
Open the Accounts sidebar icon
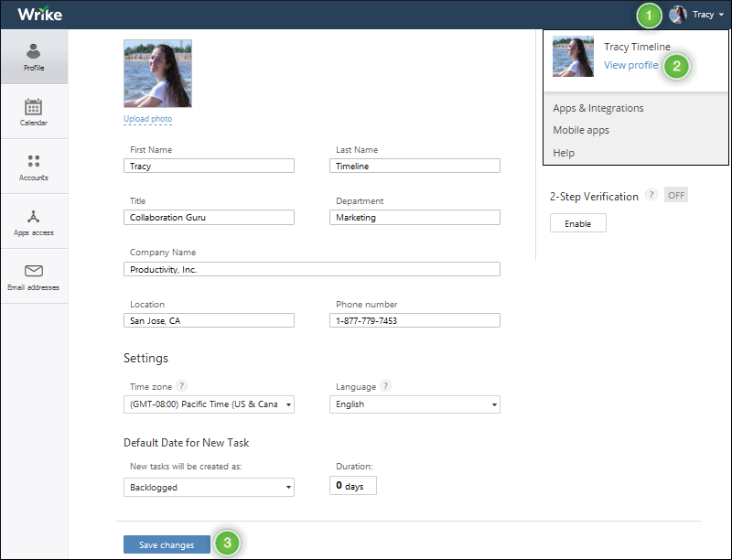point(34,161)
